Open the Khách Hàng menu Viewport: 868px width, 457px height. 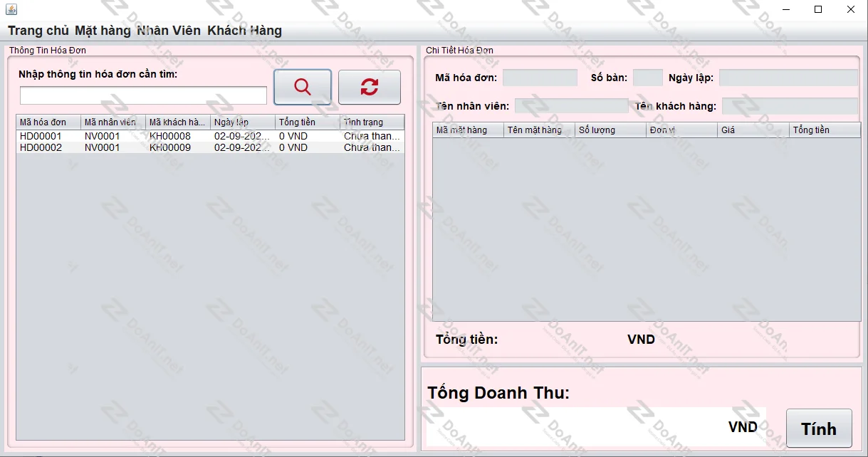pos(243,31)
